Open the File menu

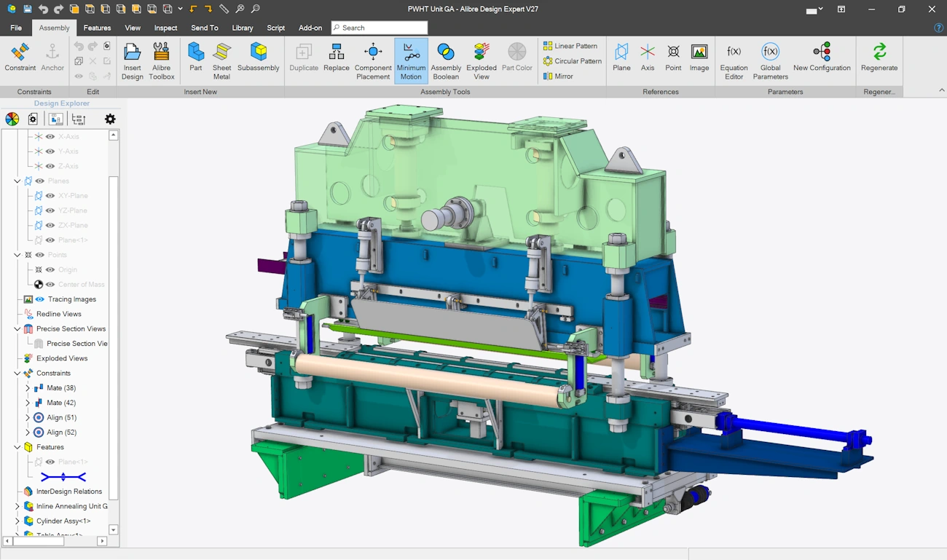[16, 28]
